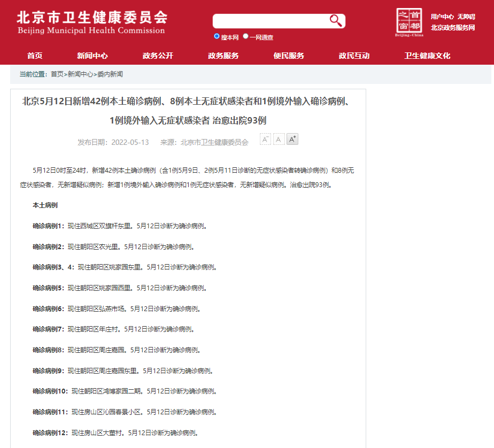The height and width of the screenshot is (448, 494).
Task: Open the 卫生健康文化 navigation item
Action: (x=427, y=56)
